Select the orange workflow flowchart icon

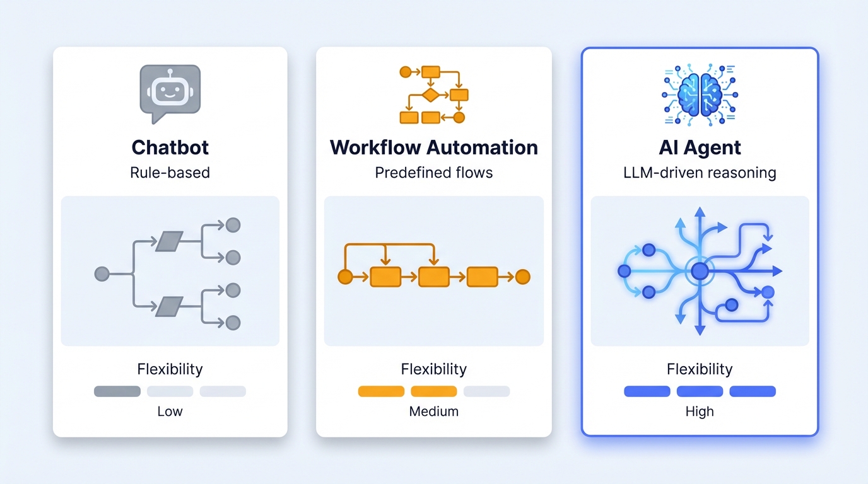click(433, 93)
